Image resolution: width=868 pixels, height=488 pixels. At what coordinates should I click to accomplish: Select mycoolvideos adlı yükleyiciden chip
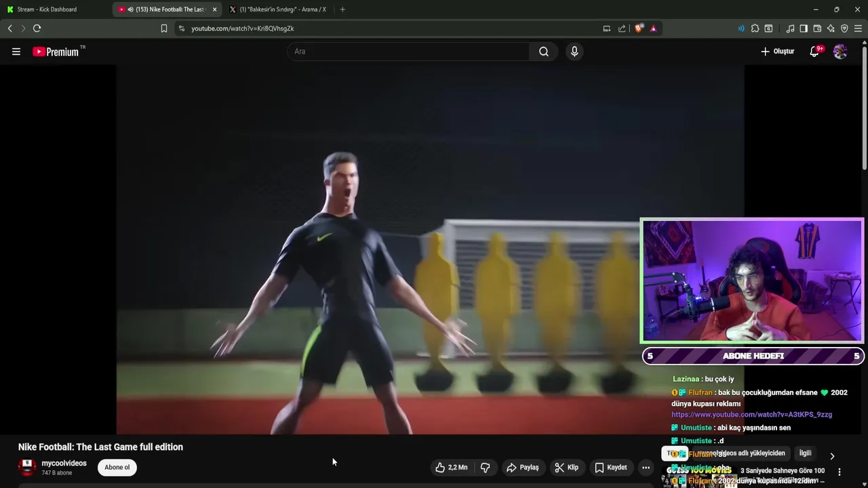[741, 453]
